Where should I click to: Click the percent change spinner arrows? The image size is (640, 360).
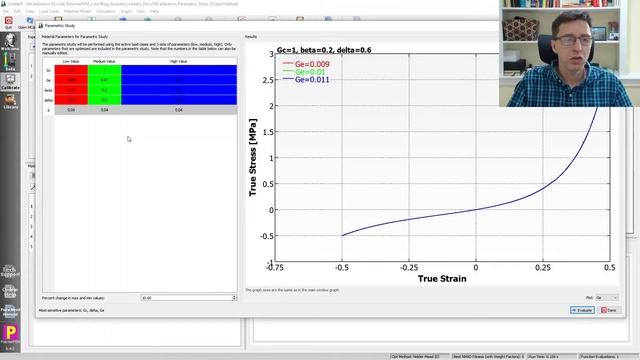point(234,298)
